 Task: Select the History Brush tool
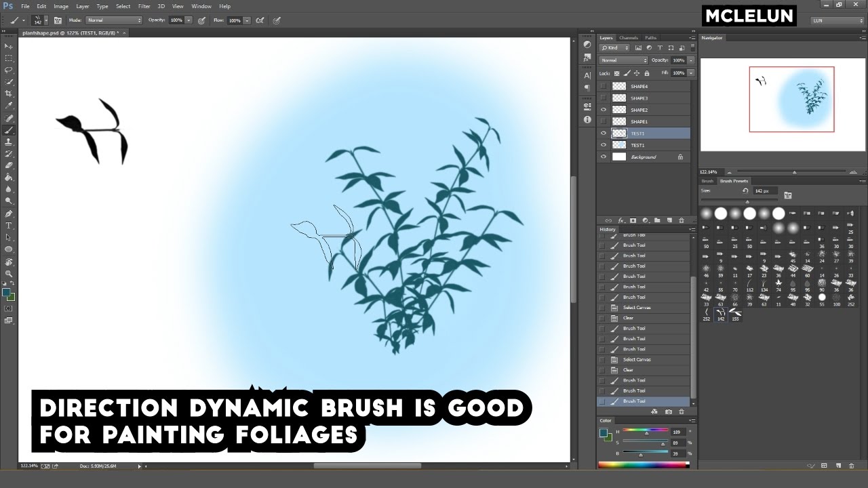tap(9, 154)
